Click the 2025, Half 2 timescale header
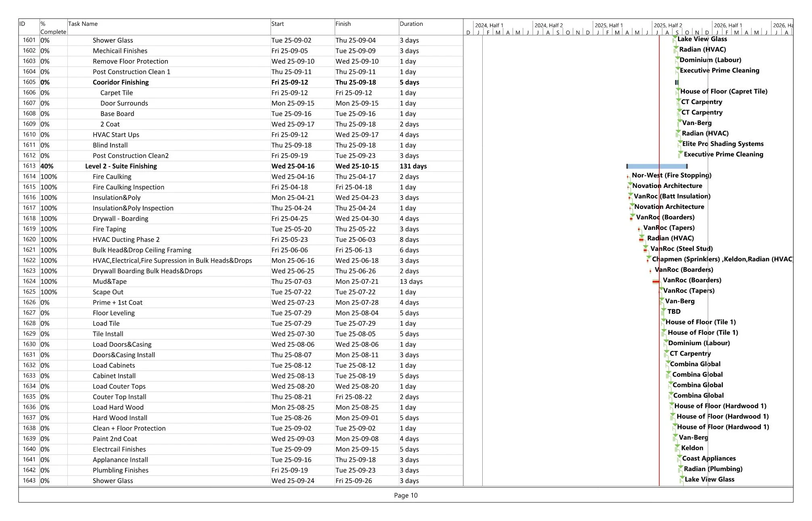The height and width of the screenshot is (521, 812). point(668,25)
